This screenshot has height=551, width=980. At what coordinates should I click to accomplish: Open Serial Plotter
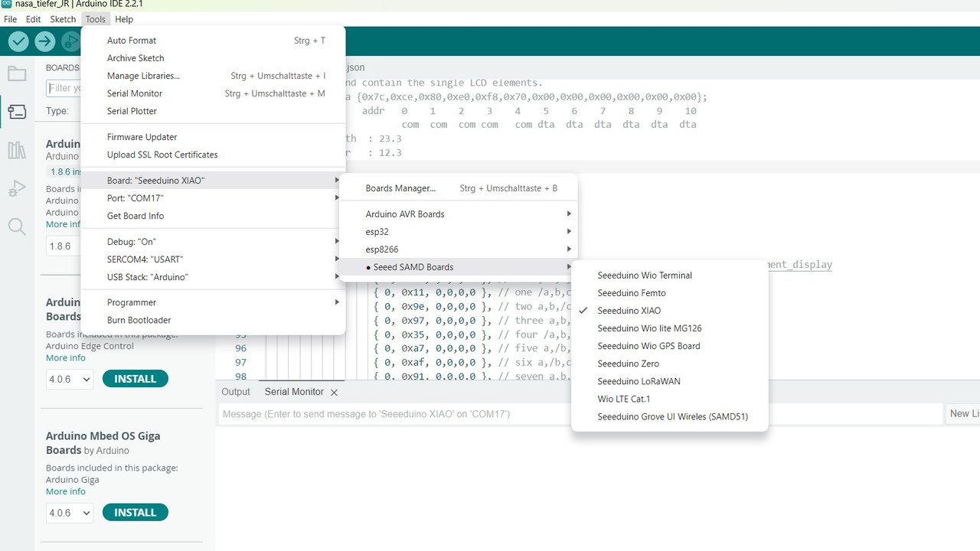pyautogui.click(x=214, y=111)
